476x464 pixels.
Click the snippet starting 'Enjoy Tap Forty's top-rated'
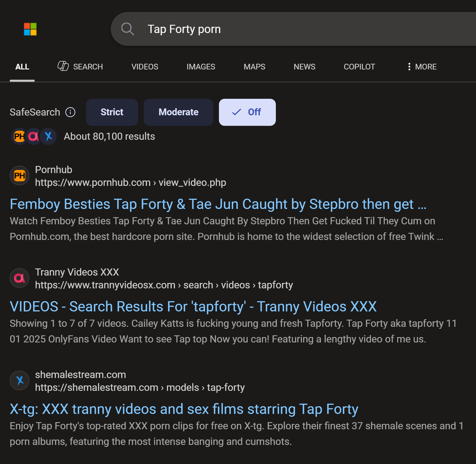pos(237,434)
